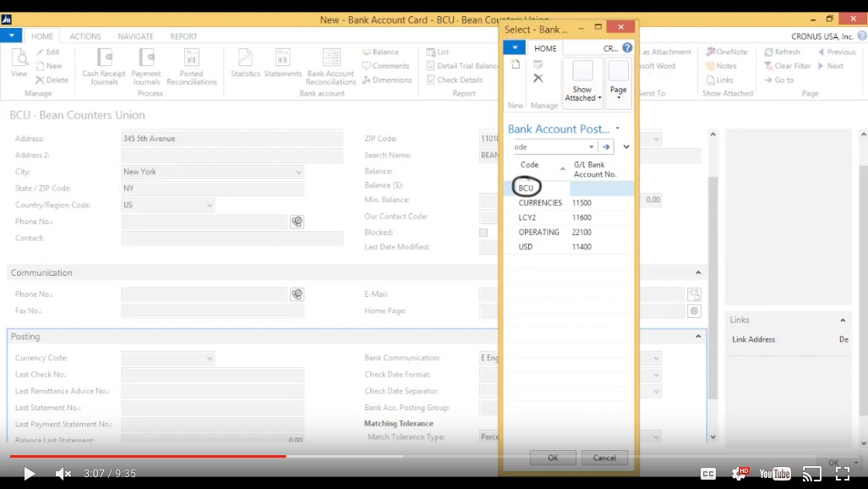Click the Cancel button in the picker
Image resolution: width=868 pixels, height=489 pixels.
[x=603, y=457]
